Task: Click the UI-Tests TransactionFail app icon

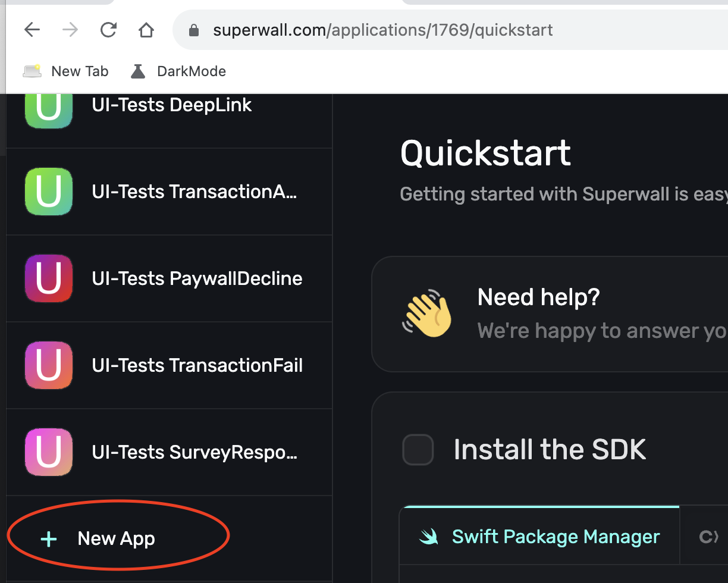Action: pyautogui.click(x=49, y=365)
